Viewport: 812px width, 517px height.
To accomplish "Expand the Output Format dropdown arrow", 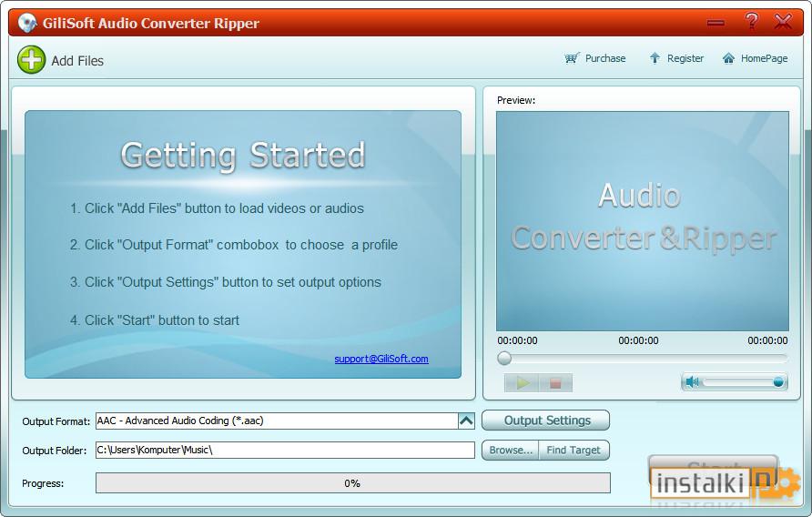I will pyautogui.click(x=466, y=421).
